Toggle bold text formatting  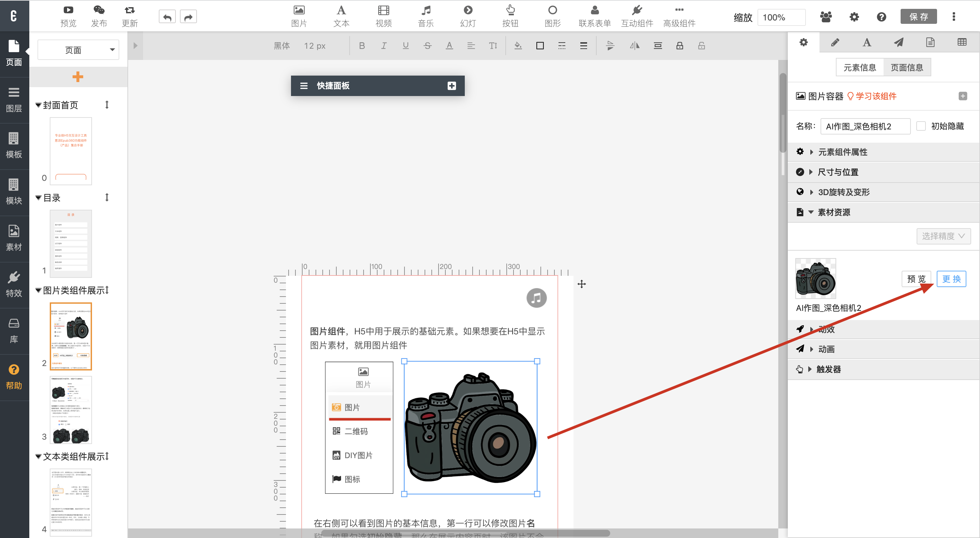(x=362, y=46)
